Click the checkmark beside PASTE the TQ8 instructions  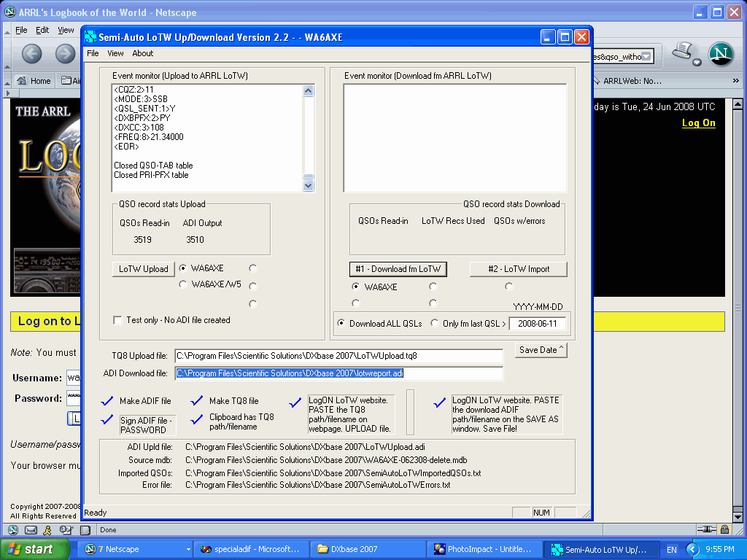click(295, 402)
